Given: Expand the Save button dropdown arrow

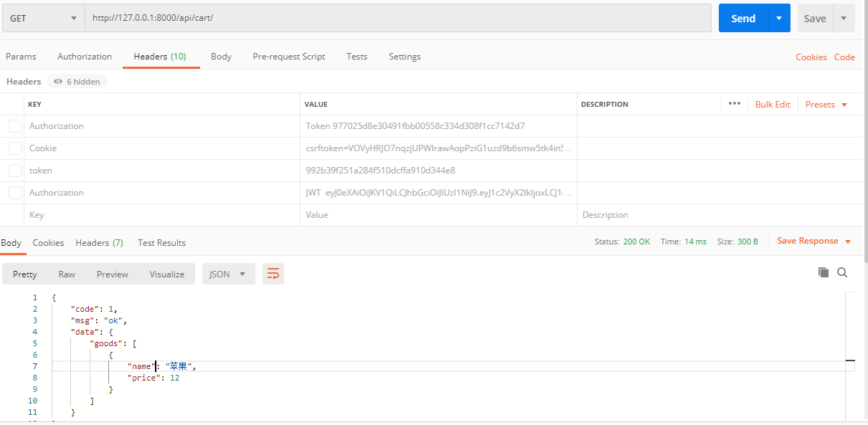Looking at the screenshot, I should tap(844, 18).
